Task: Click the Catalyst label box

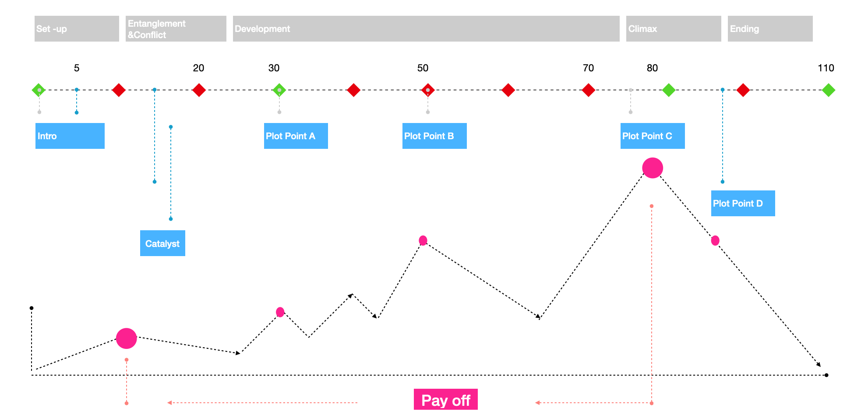Action: tap(162, 243)
